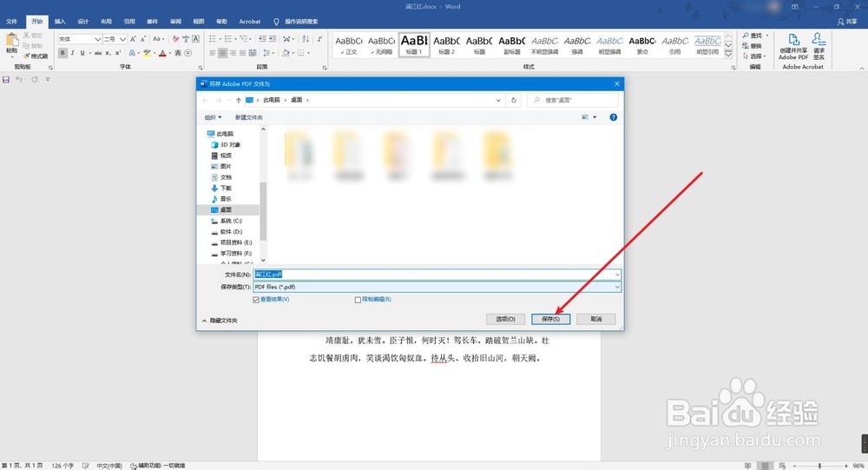
Task: Click the align left icon
Action: pyautogui.click(x=213, y=53)
